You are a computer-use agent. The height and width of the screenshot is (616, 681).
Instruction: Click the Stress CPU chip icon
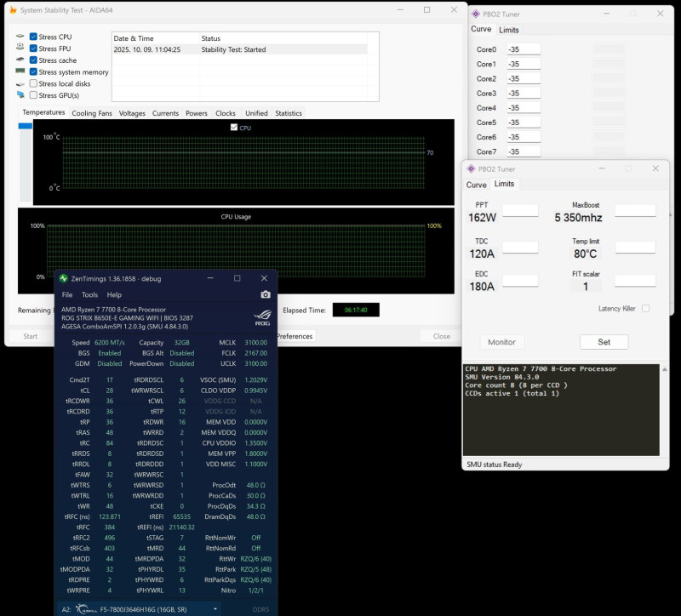(x=20, y=37)
